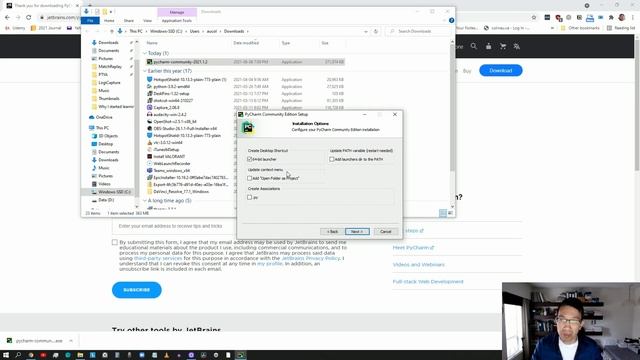Select the vlc-3.0.12-win64 file
The height and width of the screenshot is (360, 640).
click(x=168, y=142)
